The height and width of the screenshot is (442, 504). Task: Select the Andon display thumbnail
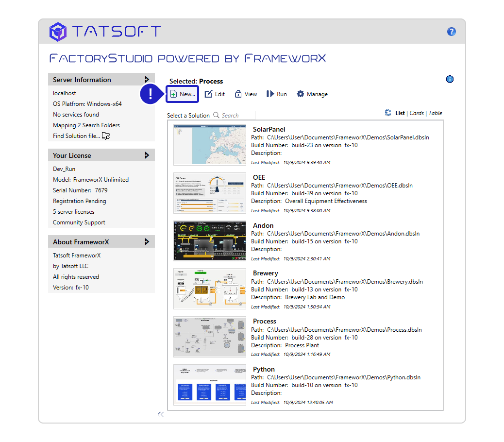coord(210,241)
